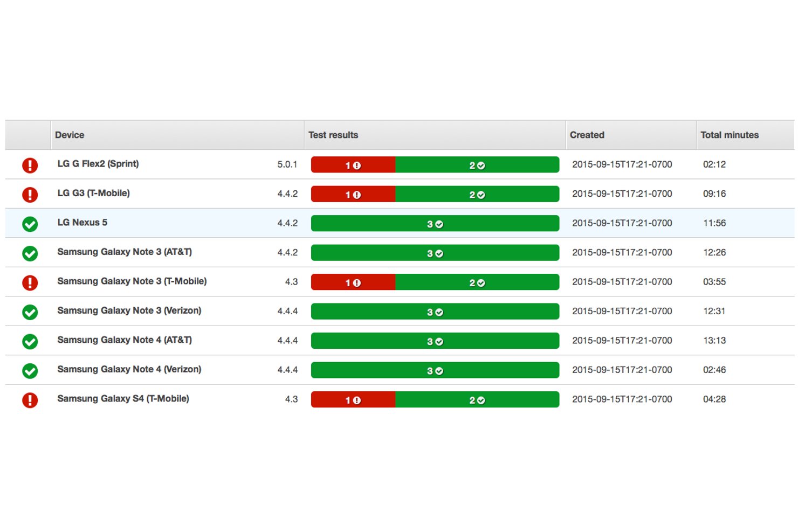Screen dimensions: 798x532
Task: Click total minutes value 09:16
Action: pos(714,194)
